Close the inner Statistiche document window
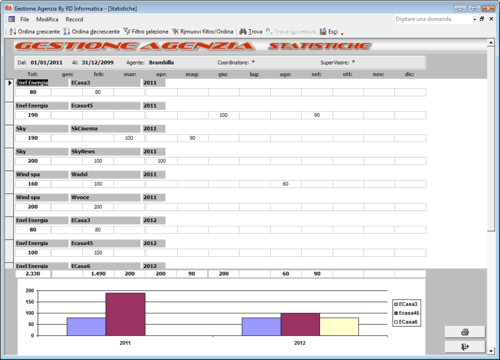This screenshot has height=360, width=500. point(491,19)
